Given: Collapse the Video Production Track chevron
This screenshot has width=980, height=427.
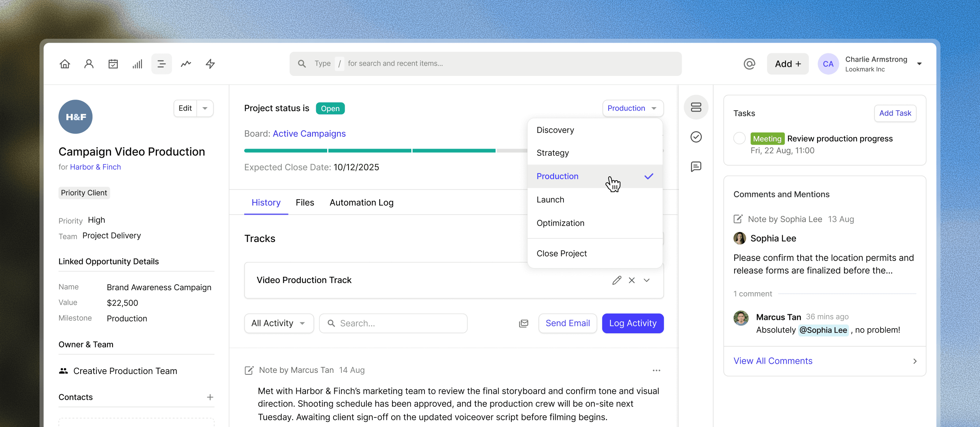Looking at the screenshot, I should click(646, 280).
